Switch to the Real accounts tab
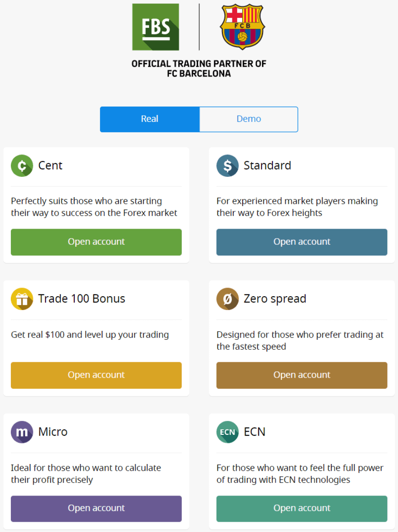Screen dimensions: 398x532 [149, 119]
